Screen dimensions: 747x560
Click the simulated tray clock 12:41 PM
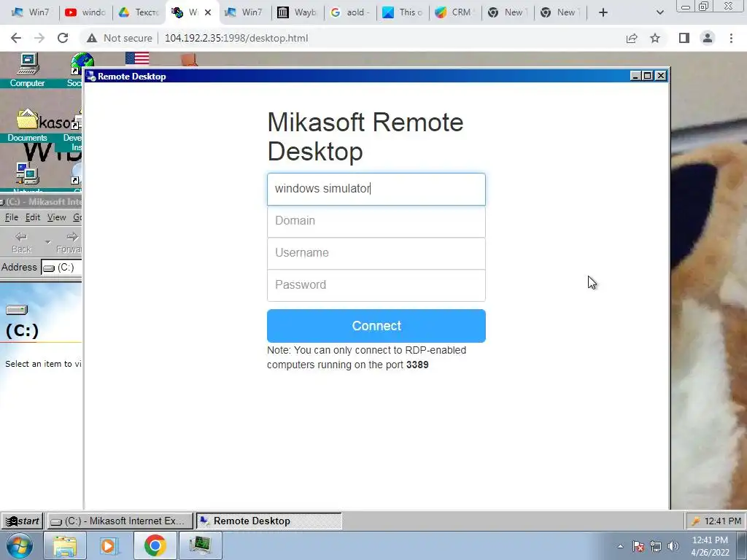(x=722, y=521)
